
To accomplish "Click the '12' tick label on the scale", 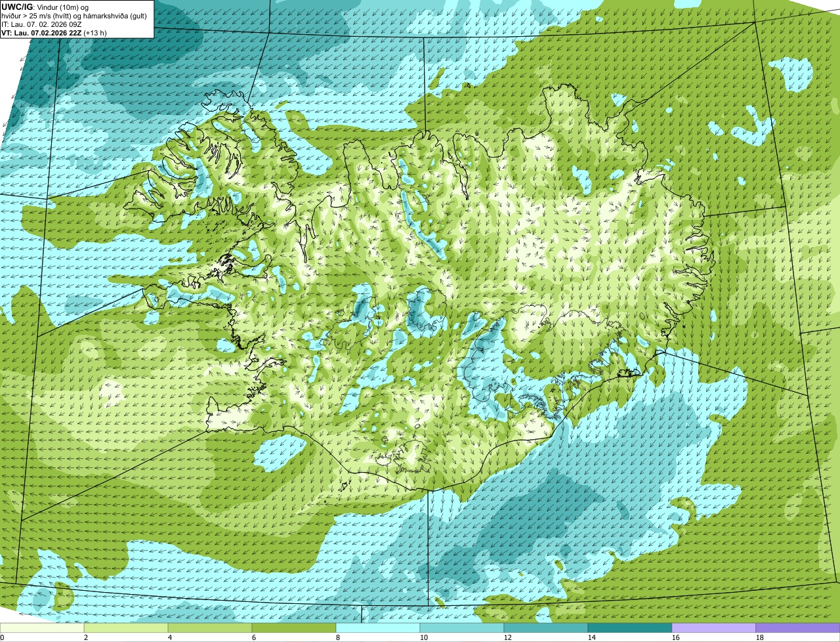I will (x=508, y=637).
